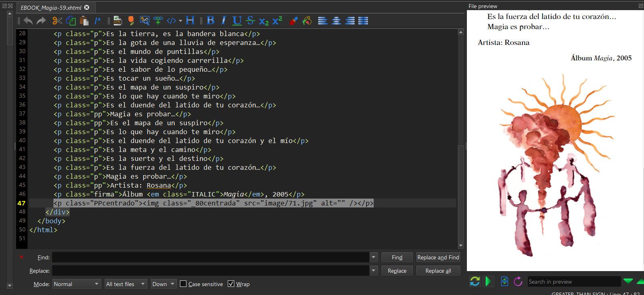Insert a tag with the </> icon
Screen dimensions: 644x295
(x=171, y=21)
